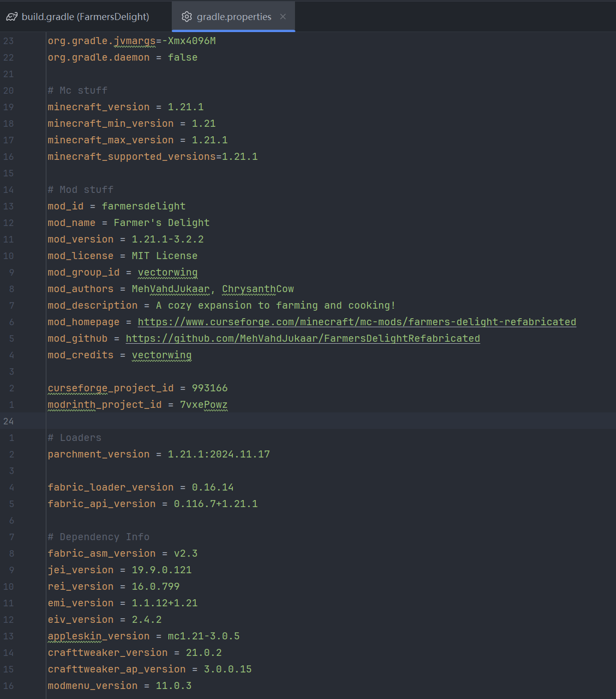Click fabric_loader_version value 0.16.14
This screenshot has height=699, width=616.
pyautogui.click(x=212, y=488)
